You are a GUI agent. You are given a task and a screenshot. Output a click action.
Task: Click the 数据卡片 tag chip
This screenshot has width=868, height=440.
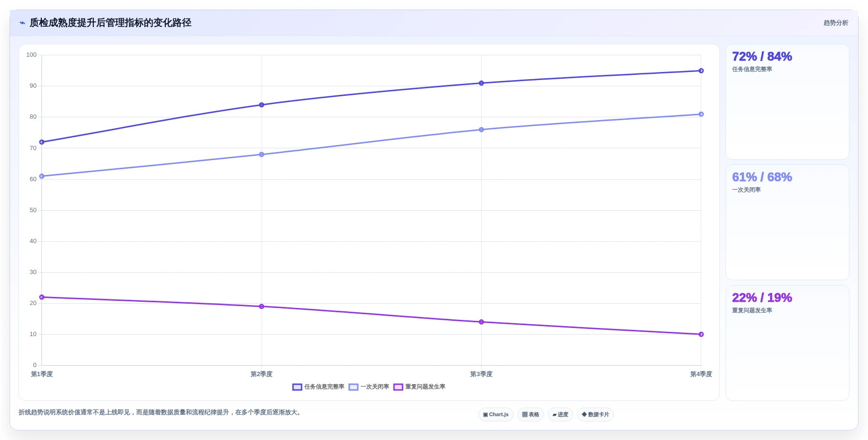coord(595,415)
